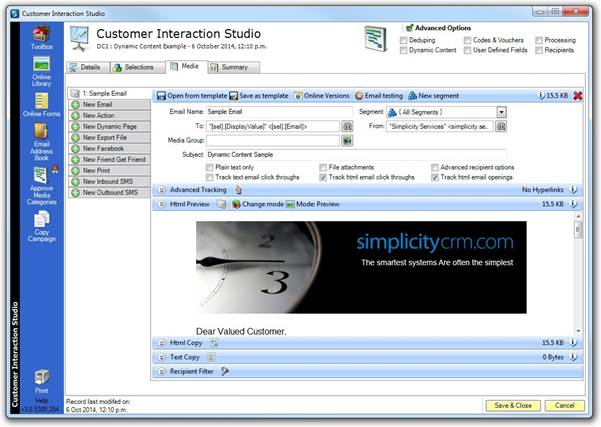Add a New Dynamic Page item
The width and height of the screenshot is (601, 427).
110,126
